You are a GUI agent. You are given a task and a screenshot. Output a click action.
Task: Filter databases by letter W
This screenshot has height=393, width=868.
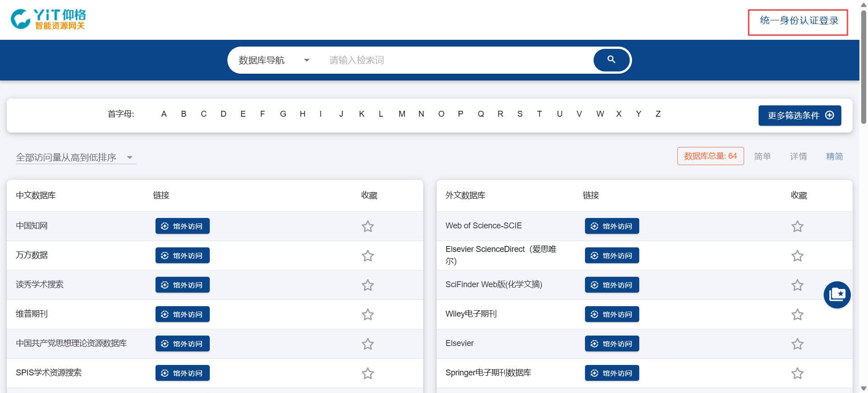[599, 114]
